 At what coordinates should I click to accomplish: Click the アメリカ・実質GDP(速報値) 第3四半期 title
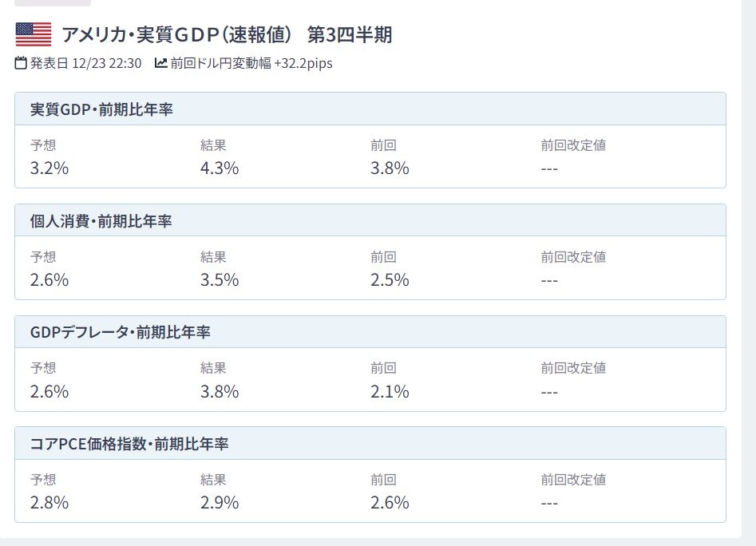[x=227, y=35]
